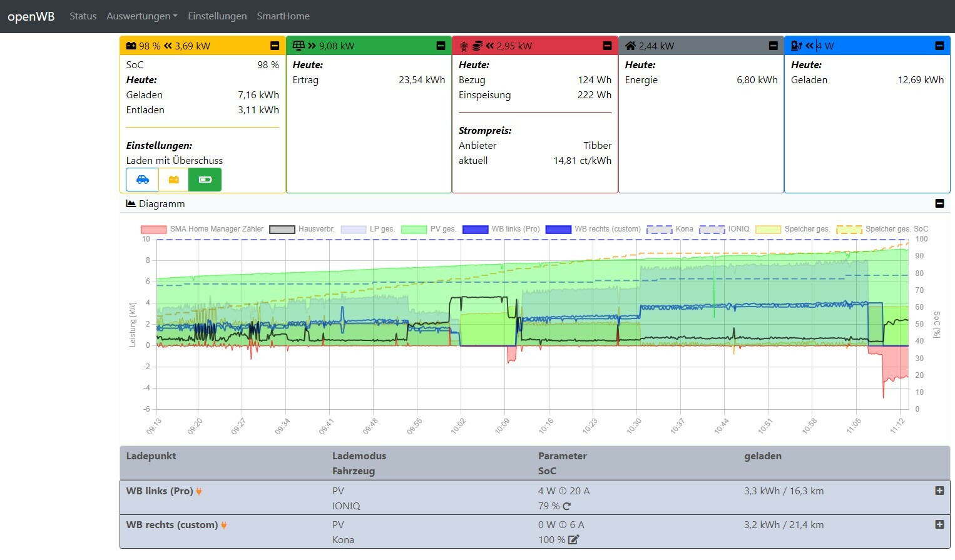Click the 6,80 kWh Energie value
The width and height of the screenshot is (955, 560).
pyautogui.click(x=757, y=80)
